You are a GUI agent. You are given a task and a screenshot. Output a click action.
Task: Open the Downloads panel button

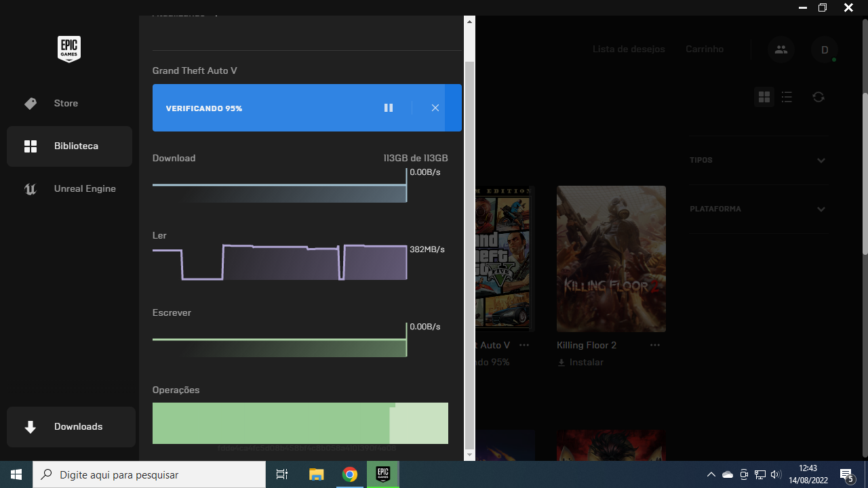[x=71, y=427]
